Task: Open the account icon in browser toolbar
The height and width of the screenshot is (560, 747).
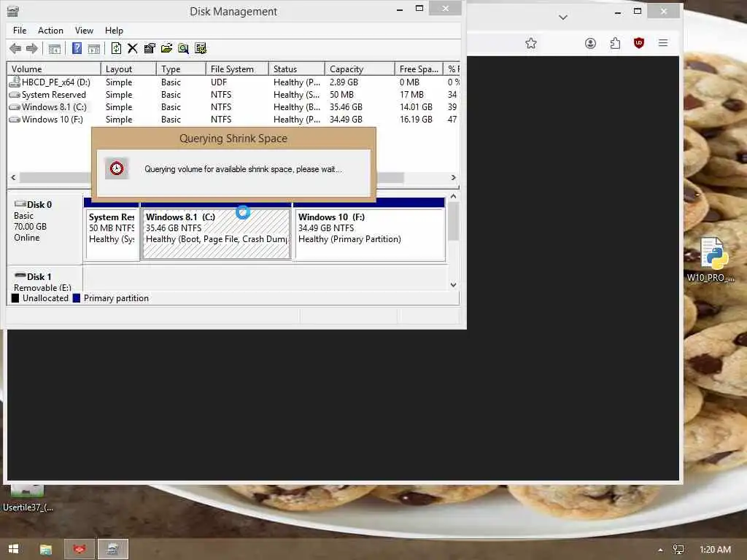Action: tap(590, 43)
